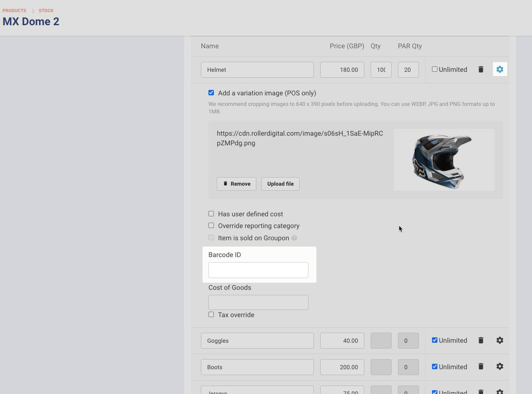Image resolution: width=532 pixels, height=394 pixels.
Task: Delete the Boots variation via trash icon
Action: [x=481, y=366]
